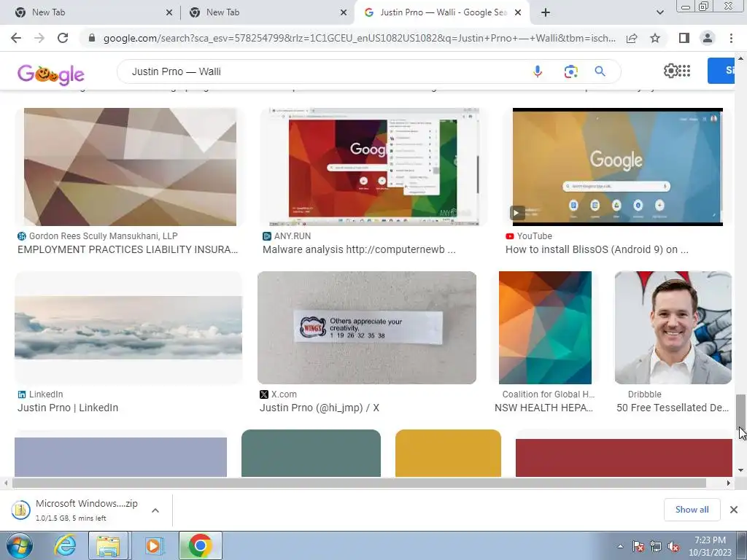Open Justin Prno (@hi_jmp) / X link
This screenshot has height=560, width=747.
(x=320, y=408)
